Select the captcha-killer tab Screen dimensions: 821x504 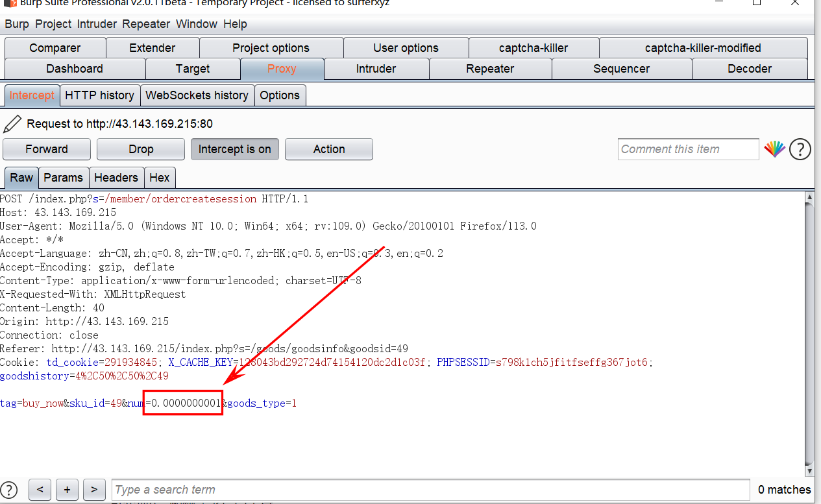point(533,48)
